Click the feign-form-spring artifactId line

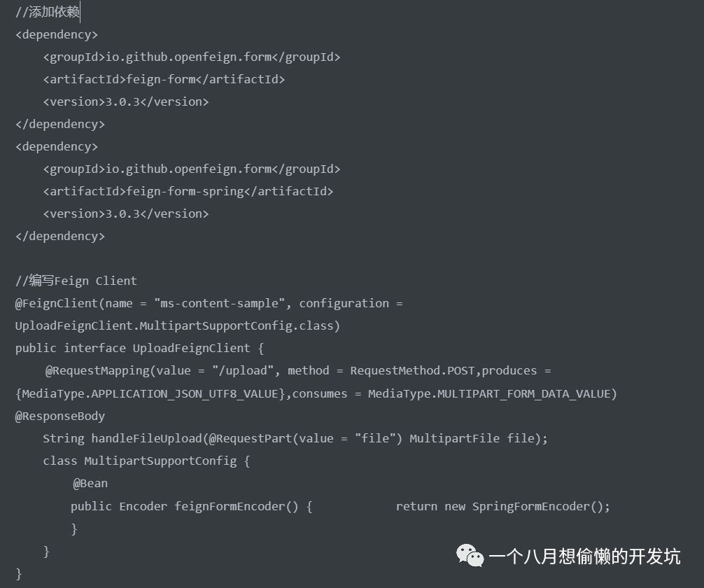point(188,191)
